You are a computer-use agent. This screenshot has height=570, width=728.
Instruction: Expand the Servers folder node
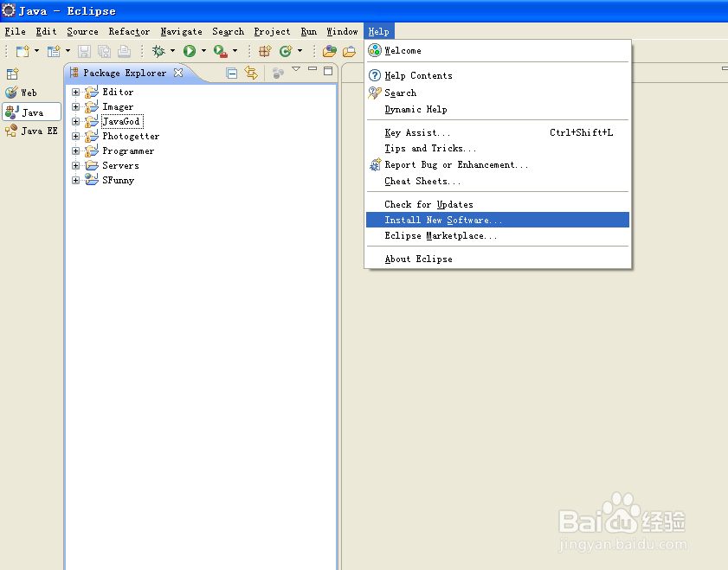pos(75,165)
